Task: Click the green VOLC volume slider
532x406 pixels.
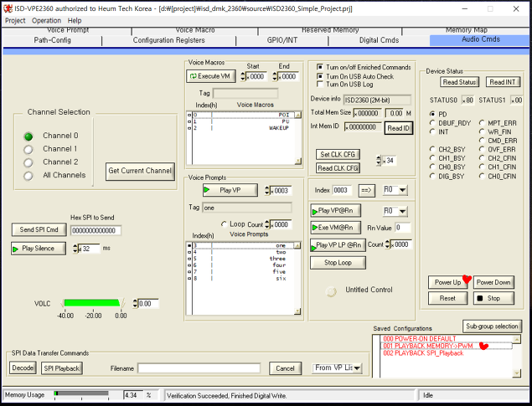Action: 92,303
